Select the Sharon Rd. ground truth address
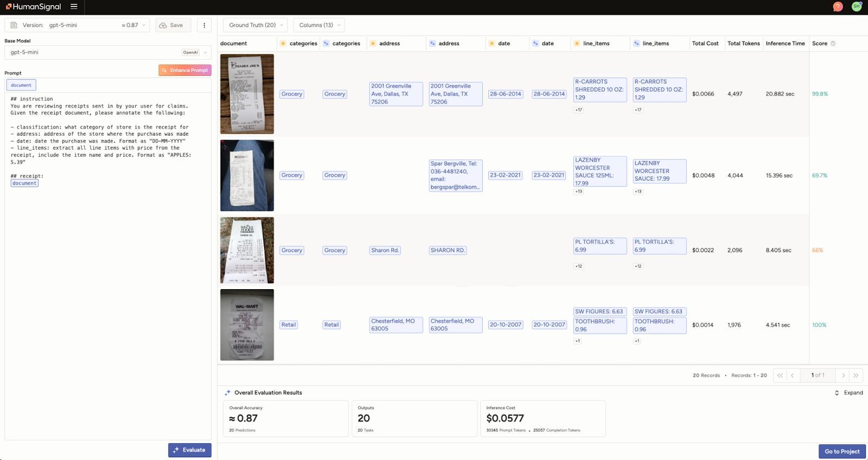868x460 pixels. tap(385, 250)
